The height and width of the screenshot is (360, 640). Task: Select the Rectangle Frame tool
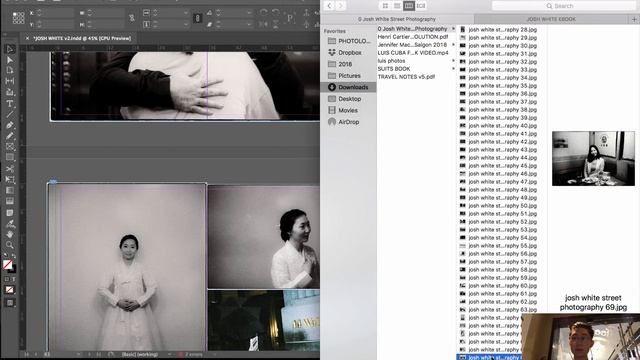[10, 147]
